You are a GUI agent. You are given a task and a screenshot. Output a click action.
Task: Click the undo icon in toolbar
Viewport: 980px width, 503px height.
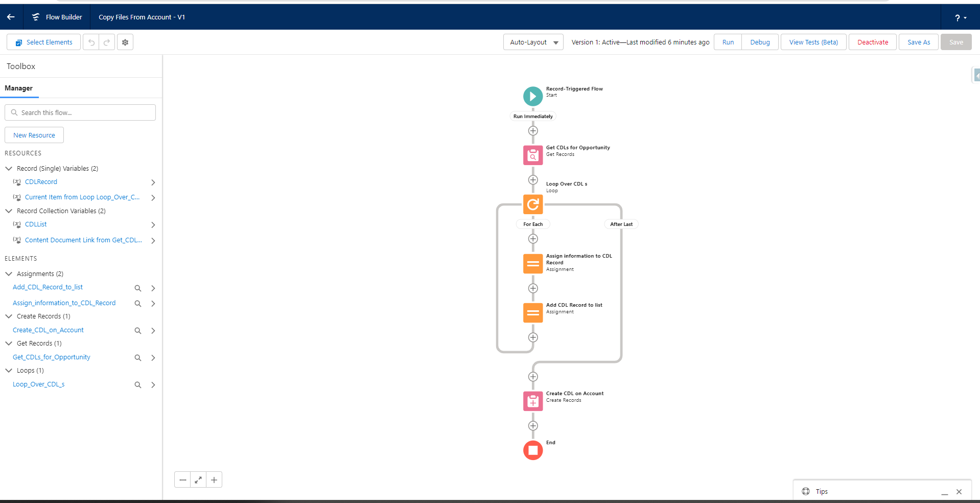[x=91, y=42]
